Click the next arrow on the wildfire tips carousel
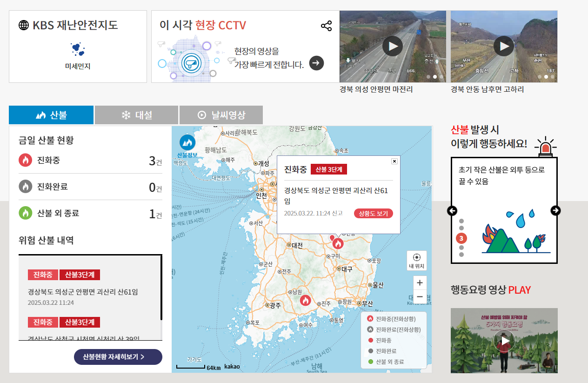Image resolution: width=588 pixels, height=383 pixels. click(555, 210)
